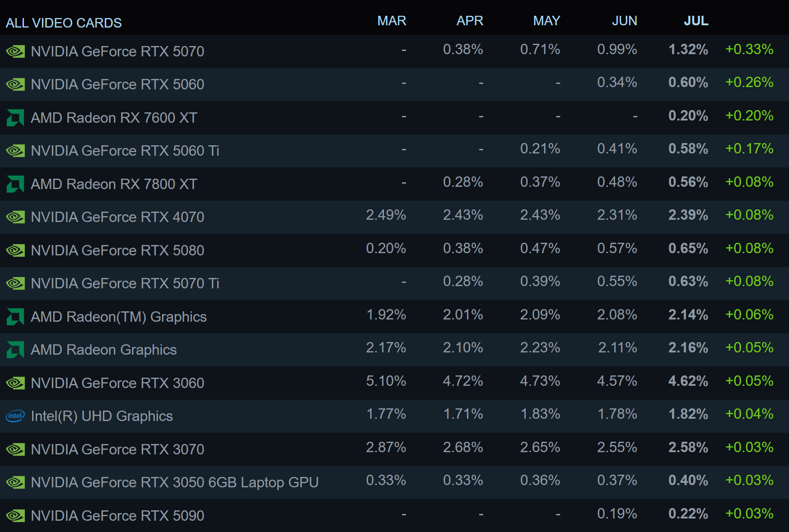Click the JUN column header

(624, 21)
